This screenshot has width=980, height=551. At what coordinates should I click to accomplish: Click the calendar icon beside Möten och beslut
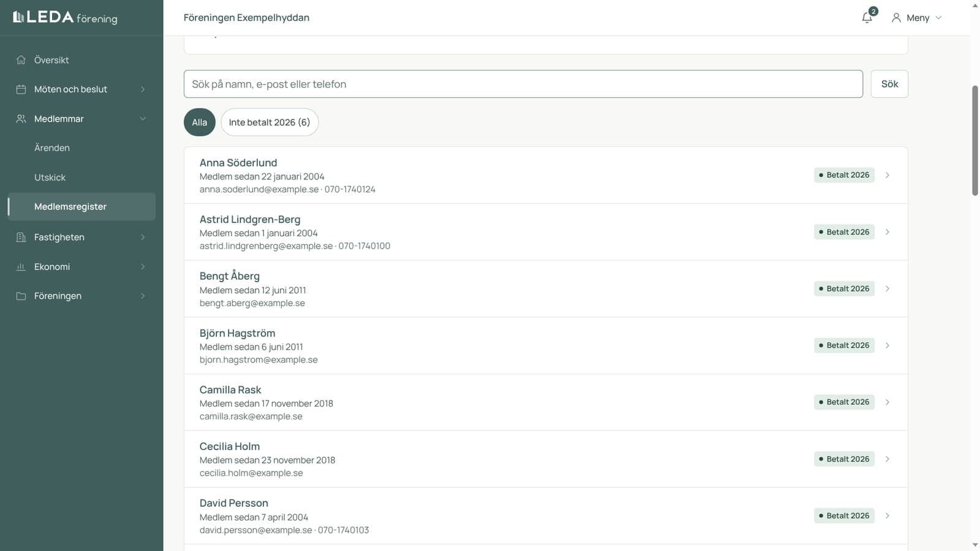pos(21,89)
